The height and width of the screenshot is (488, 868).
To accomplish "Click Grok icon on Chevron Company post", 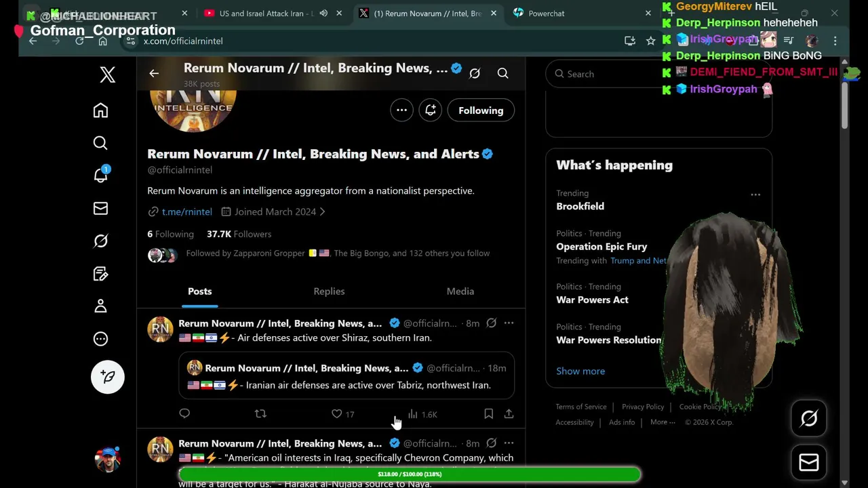I will [x=492, y=443].
